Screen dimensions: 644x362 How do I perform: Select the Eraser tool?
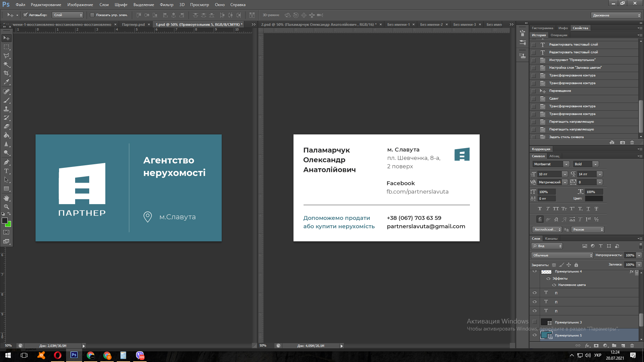[6, 126]
